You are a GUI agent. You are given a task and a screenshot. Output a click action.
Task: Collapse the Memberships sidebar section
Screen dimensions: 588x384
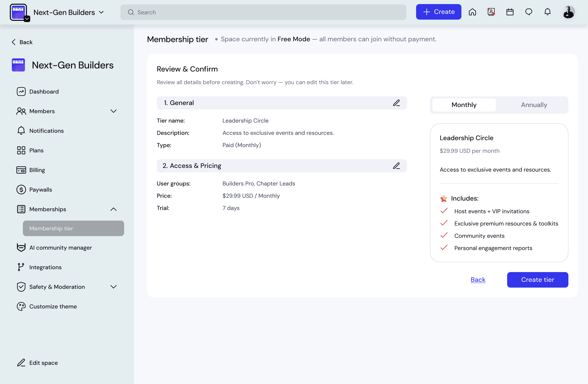(113, 209)
